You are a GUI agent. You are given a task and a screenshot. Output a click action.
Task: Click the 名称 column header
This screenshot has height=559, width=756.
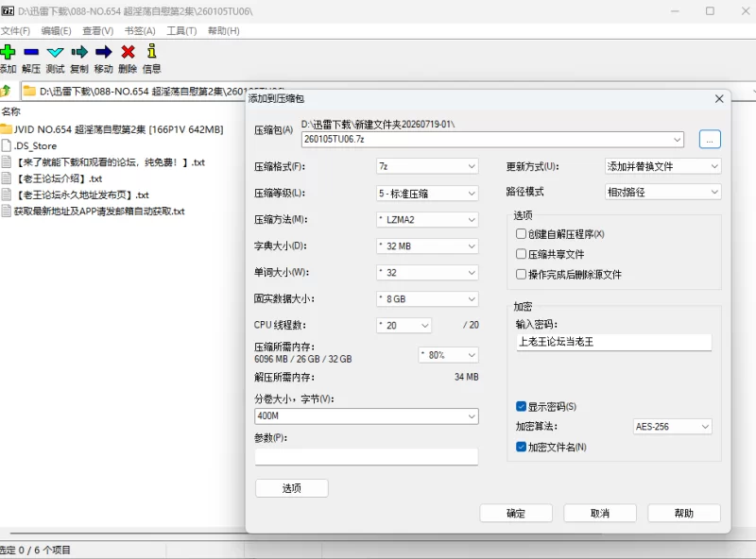tap(11, 111)
